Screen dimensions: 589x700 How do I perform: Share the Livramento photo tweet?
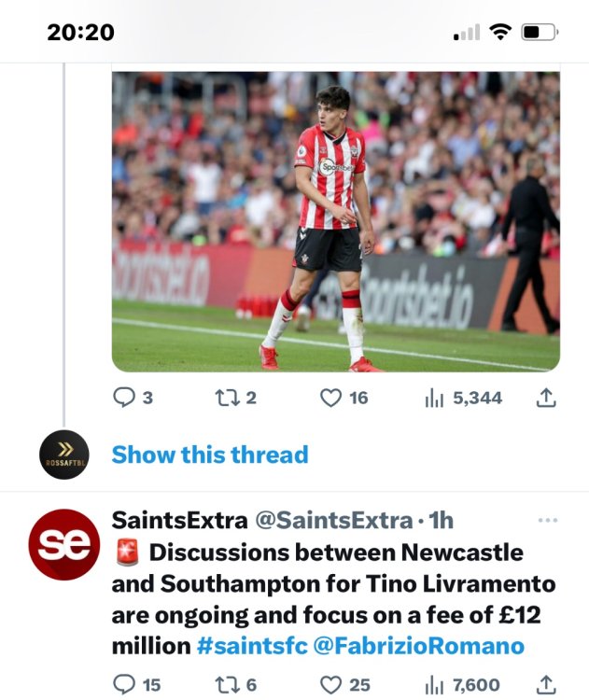547,398
